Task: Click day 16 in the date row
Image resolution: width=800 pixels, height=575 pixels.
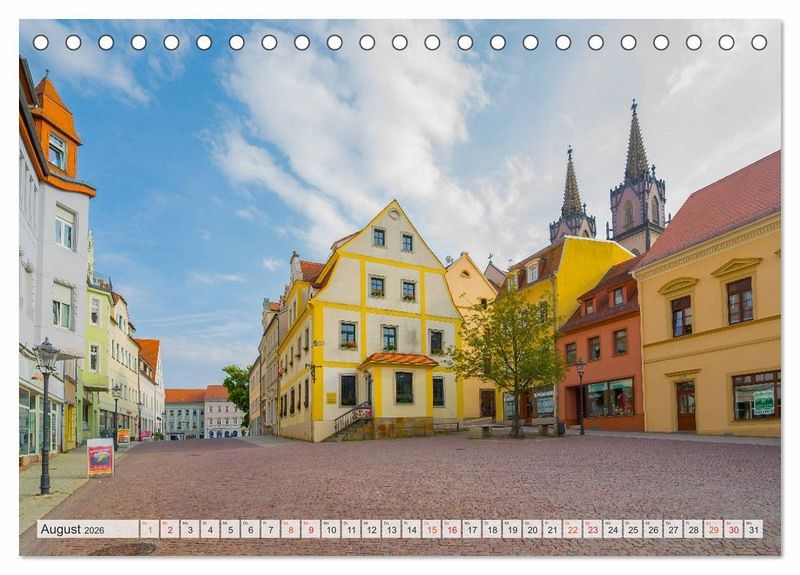Action: [451, 529]
